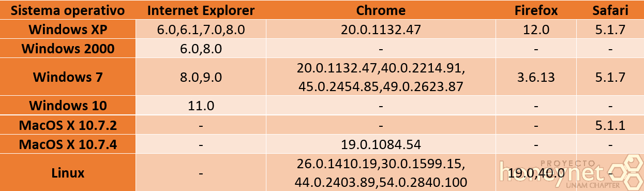Select the Windows 10 row label
The height and width of the screenshot is (191, 644).
point(68,106)
